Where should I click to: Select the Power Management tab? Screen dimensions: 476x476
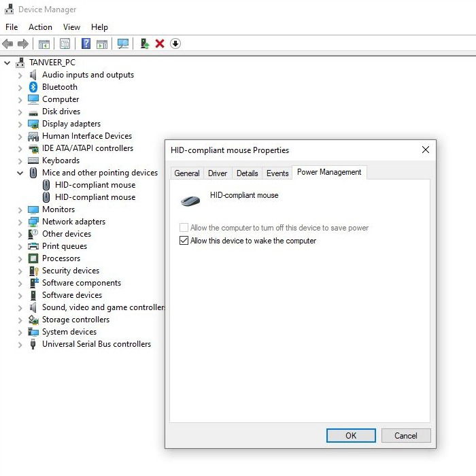(329, 172)
